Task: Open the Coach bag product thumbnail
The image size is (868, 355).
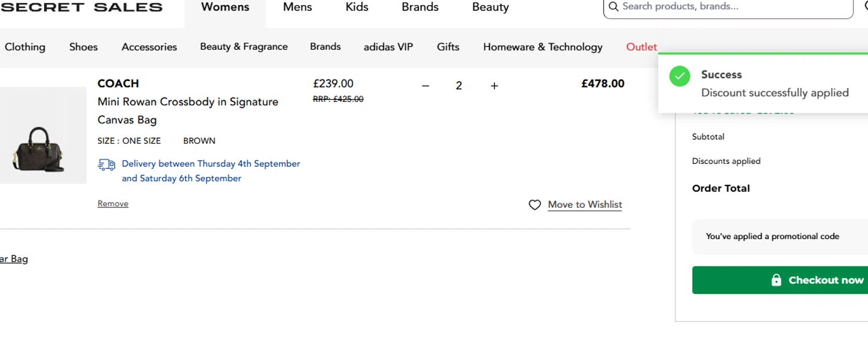Action: tap(39, 136)
